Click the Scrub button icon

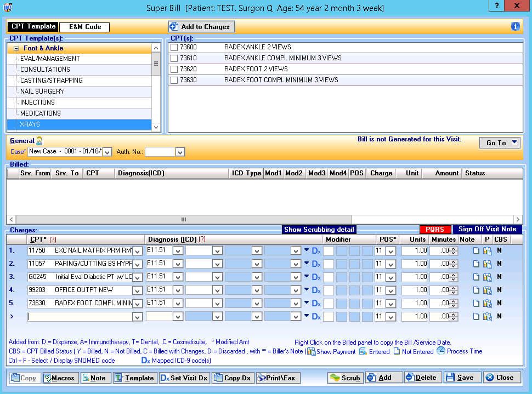click(x=335, y=378)
